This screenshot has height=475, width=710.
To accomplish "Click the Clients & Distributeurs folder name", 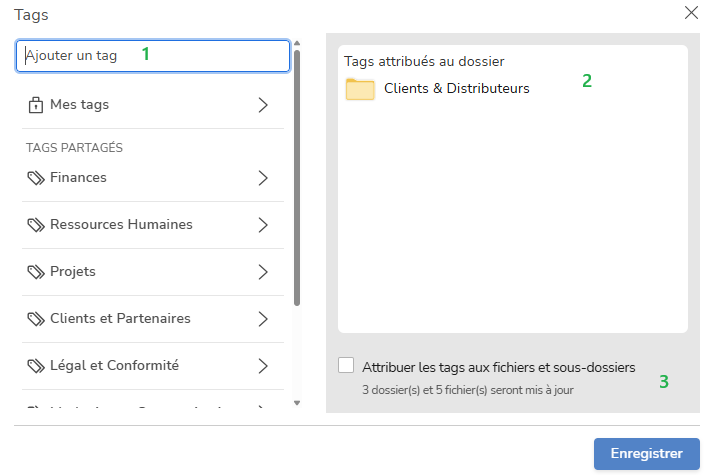I will [x=457, y=89].
